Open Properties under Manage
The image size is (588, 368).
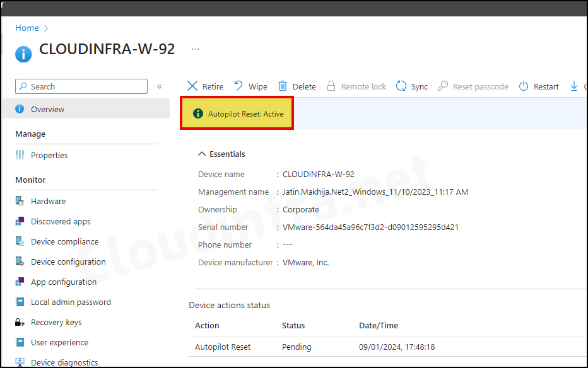tap(49, 155)
